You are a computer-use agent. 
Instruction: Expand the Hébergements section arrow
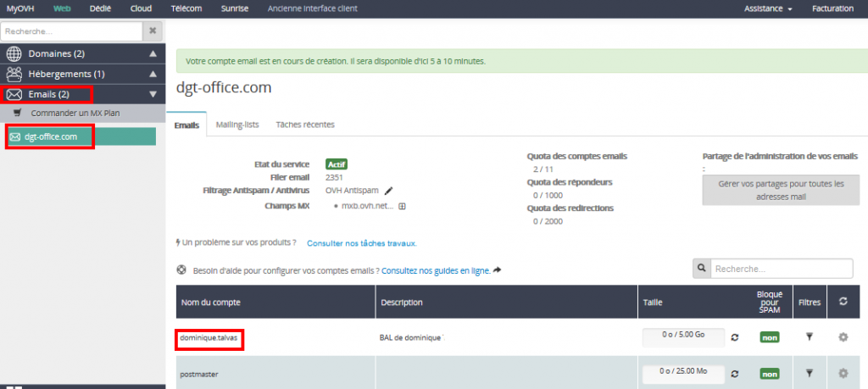pyautogui.click(x=153, y=74)
